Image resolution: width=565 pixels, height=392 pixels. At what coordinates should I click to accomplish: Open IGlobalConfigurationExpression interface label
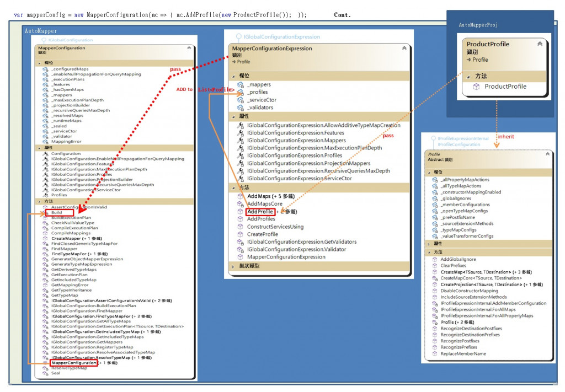[x=282, y=37]
